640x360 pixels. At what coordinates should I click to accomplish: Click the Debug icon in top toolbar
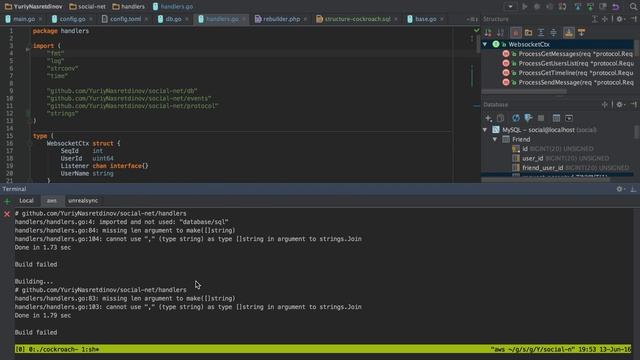[537, 7]
